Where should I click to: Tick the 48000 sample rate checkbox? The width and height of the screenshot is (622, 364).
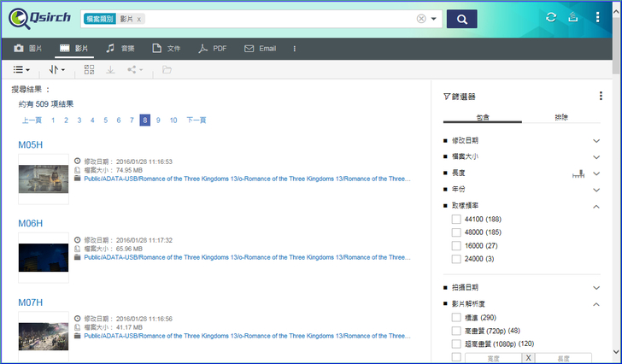tap(456, 232)
